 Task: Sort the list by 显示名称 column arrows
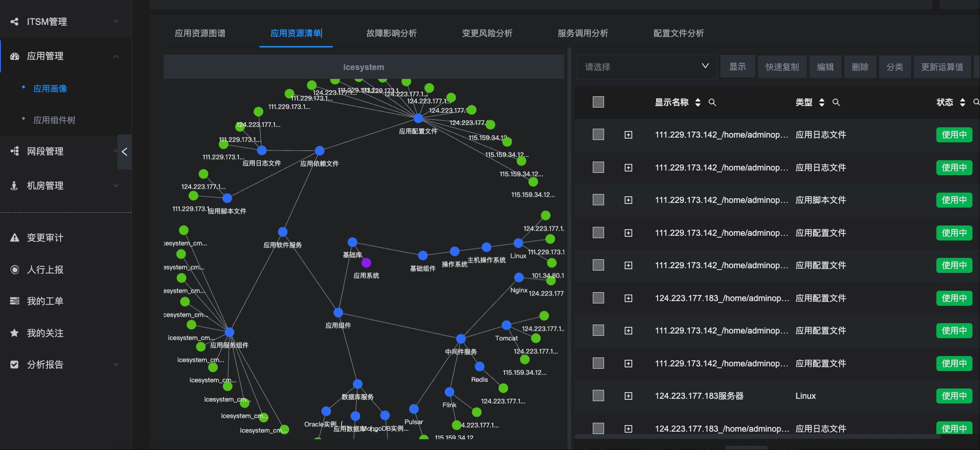coord(698,102)
